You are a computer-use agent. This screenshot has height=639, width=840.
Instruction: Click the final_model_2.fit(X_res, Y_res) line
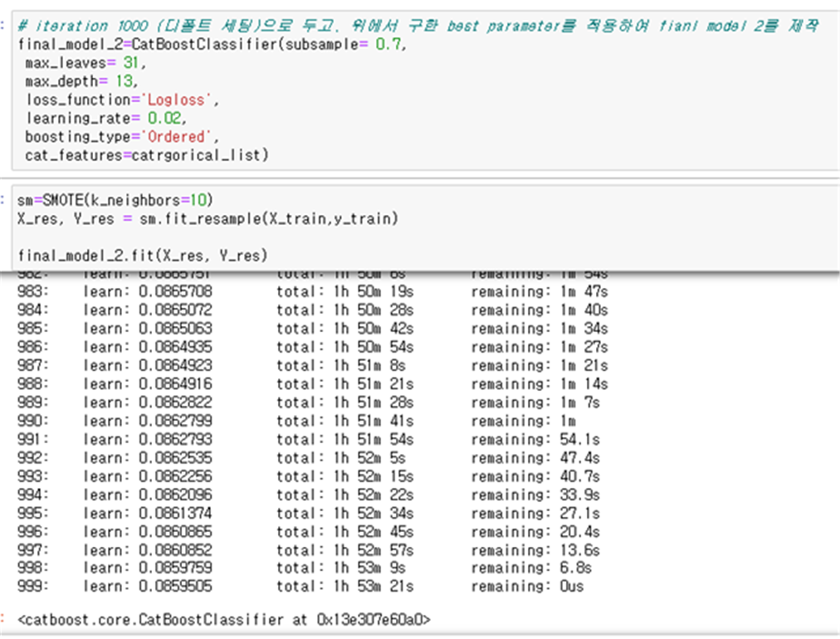pos(143,256)
